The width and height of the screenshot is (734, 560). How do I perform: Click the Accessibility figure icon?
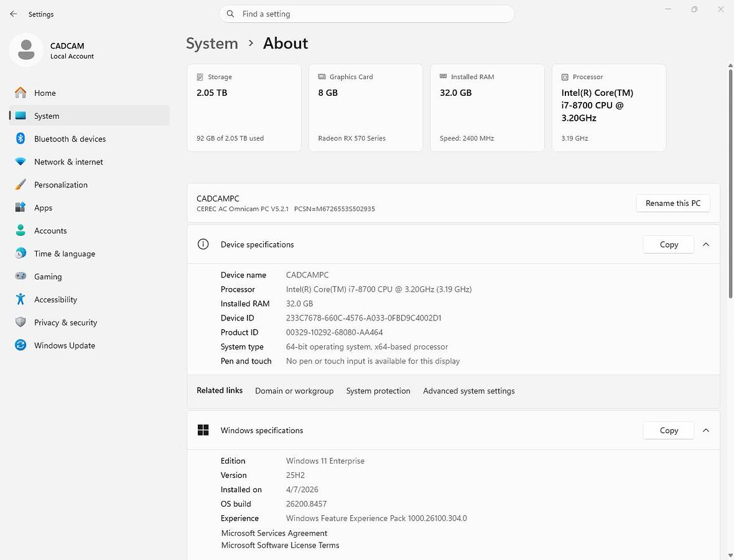point(20,299)
